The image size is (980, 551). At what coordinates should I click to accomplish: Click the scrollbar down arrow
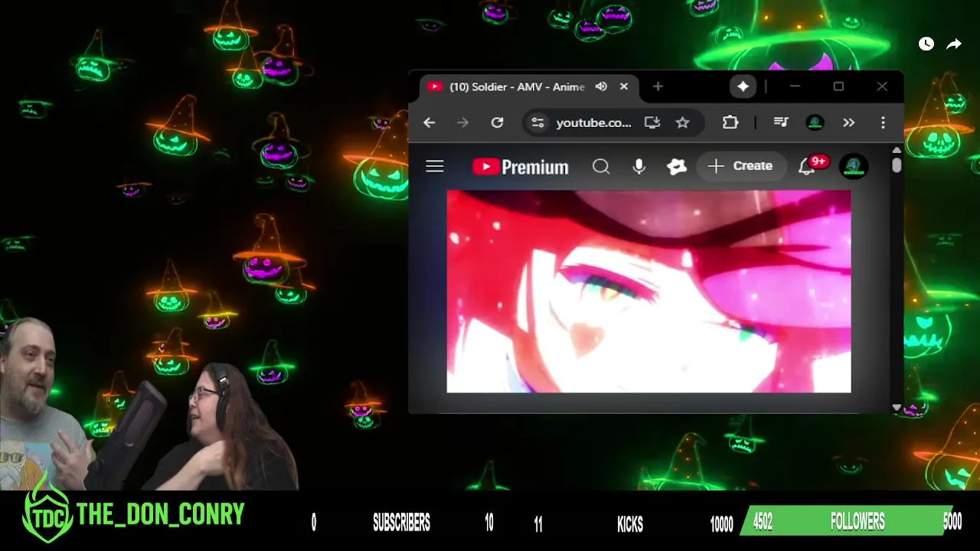tap(897, 408)
